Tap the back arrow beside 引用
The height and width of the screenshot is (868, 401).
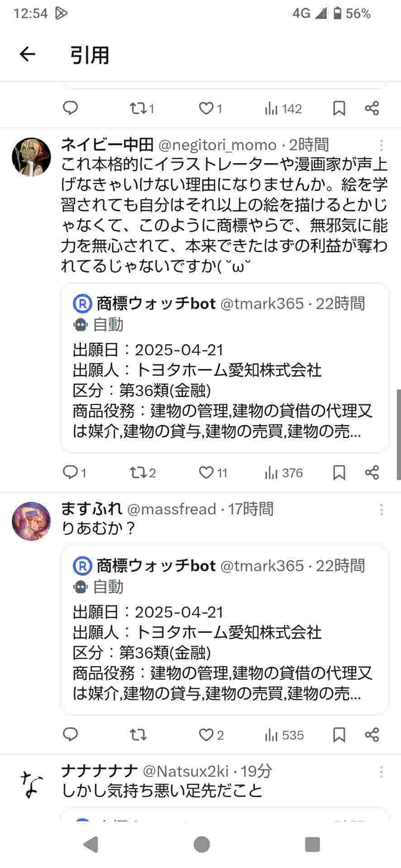[x=28, y=54]
